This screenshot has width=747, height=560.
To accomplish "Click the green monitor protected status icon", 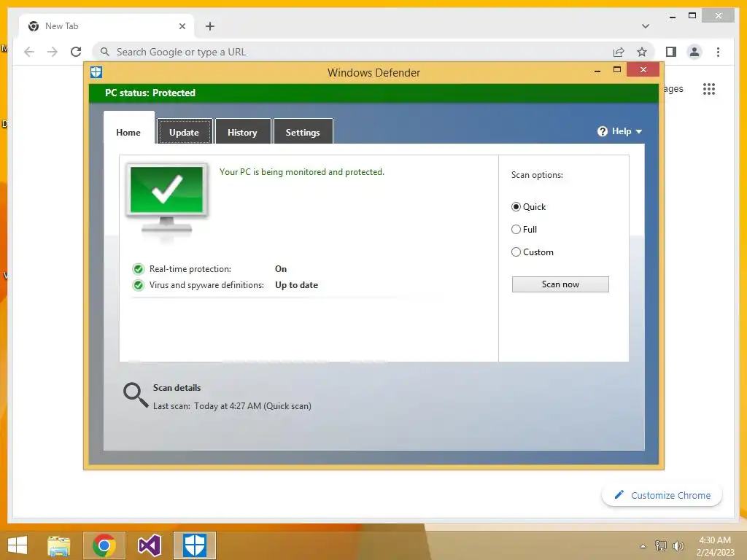I will click(167, 199).
